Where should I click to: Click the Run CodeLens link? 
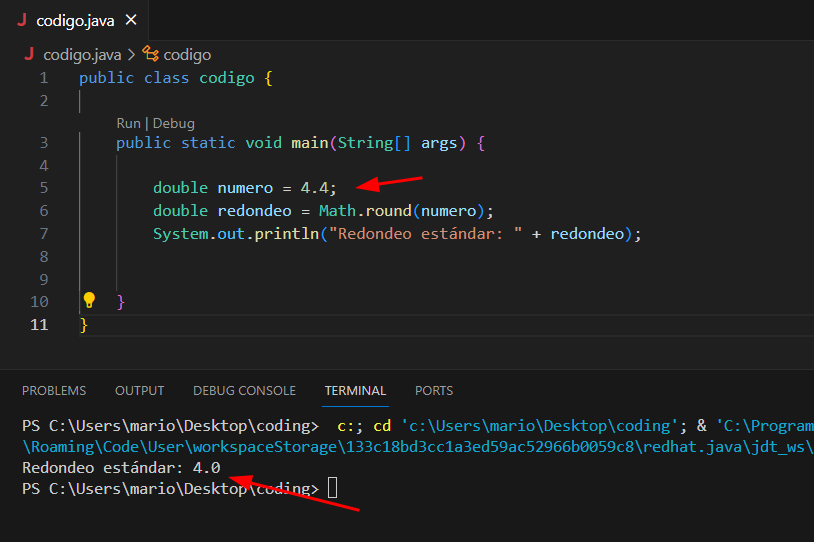[128, 124]
